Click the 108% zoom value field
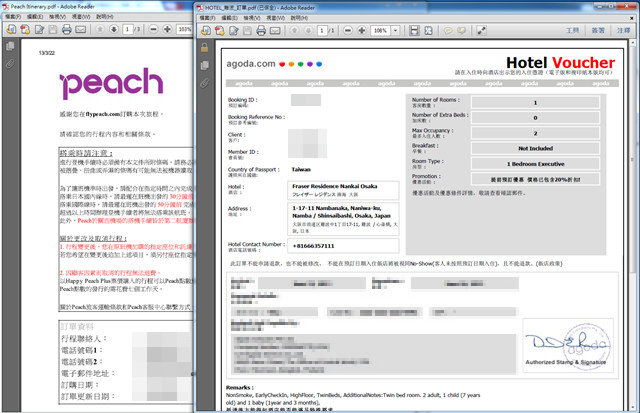The width and height of the screenshot is (640, 413). click(380, 31)
